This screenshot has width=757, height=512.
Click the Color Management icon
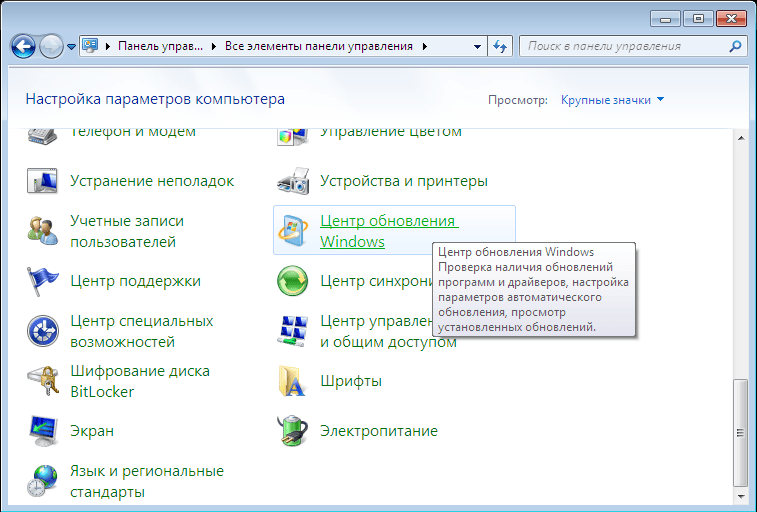coord(293,137)
